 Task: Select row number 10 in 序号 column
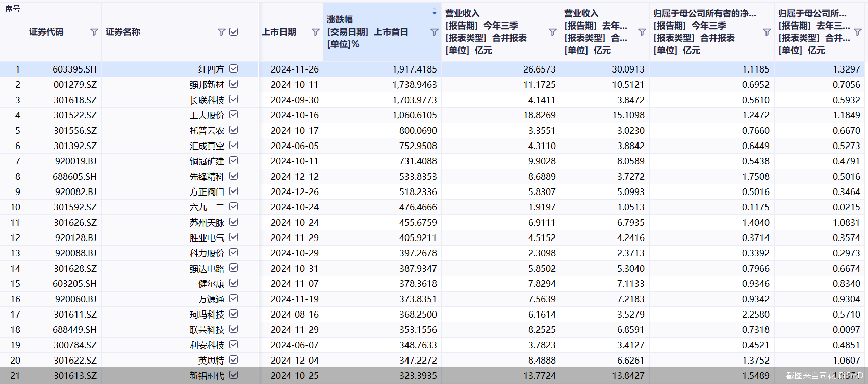point(15,207)
